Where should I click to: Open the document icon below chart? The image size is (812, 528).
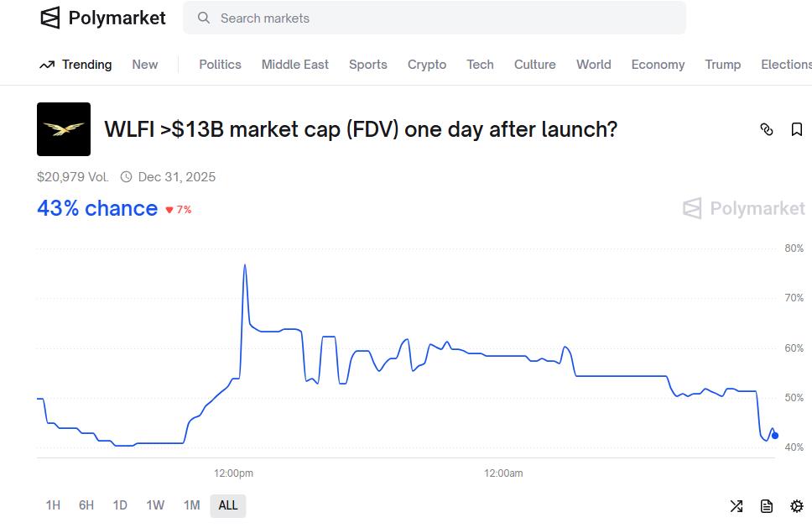[767, 505]
